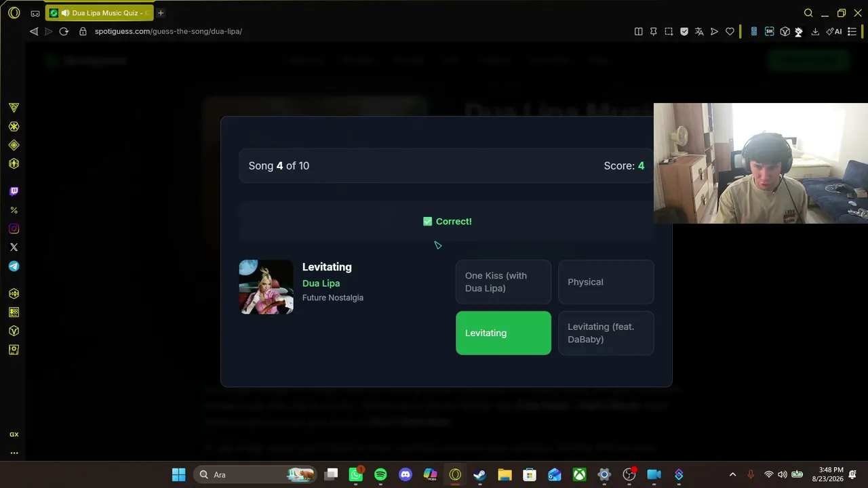Open GX Corner in the sidebar
Image resolution: width=868 pixels, height=488 pixels.
[14, 108]
